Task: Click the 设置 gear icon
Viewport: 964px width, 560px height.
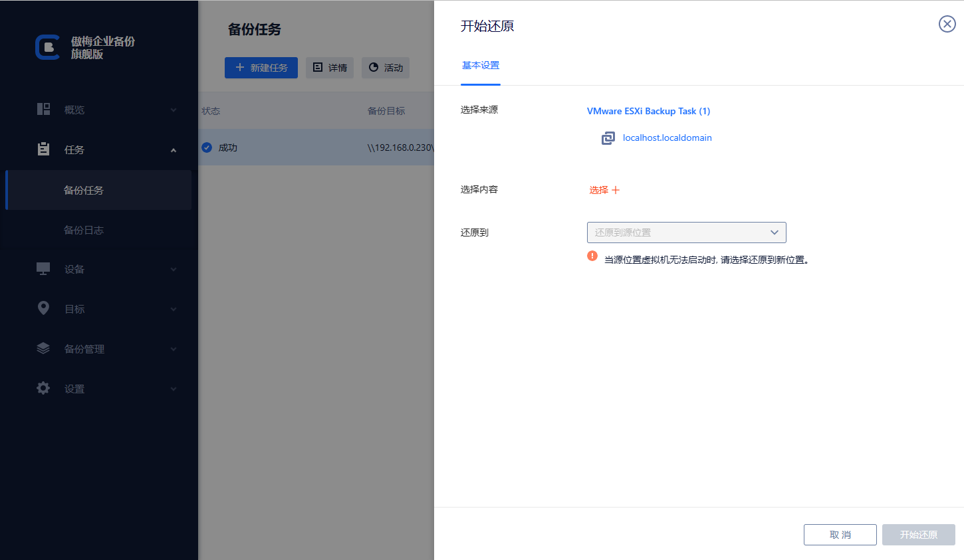Action: click(x=43, y=388)
